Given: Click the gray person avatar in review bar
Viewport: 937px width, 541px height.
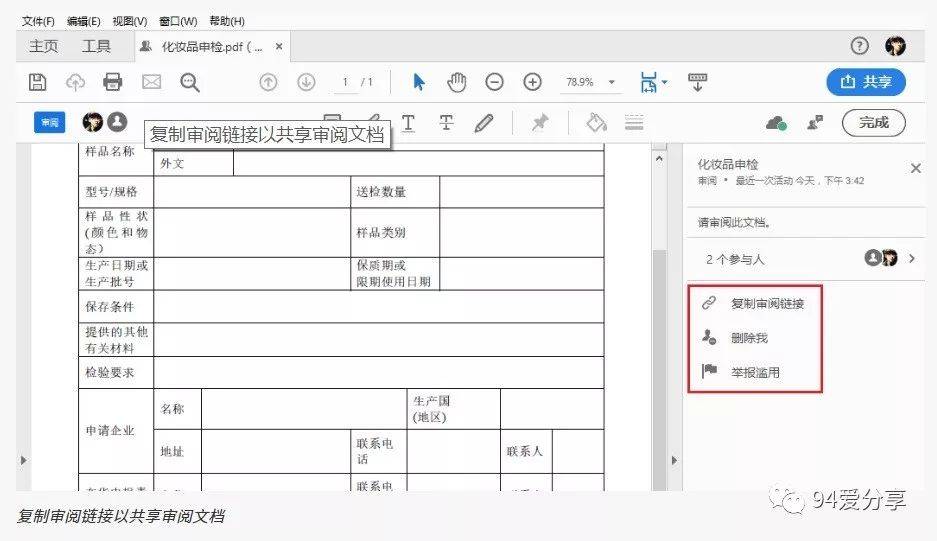Looking at the screenshot, I should (x=118, y=122).
